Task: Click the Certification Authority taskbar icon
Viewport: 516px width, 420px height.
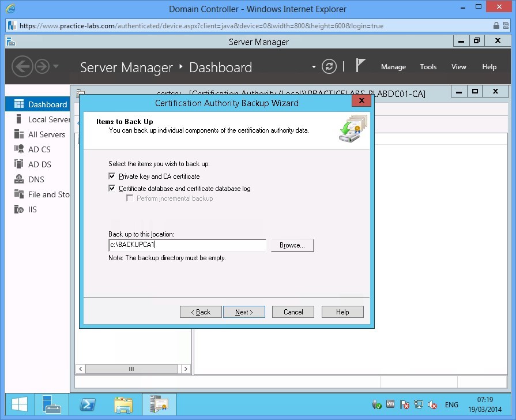Action: click(x=159, y=404)
